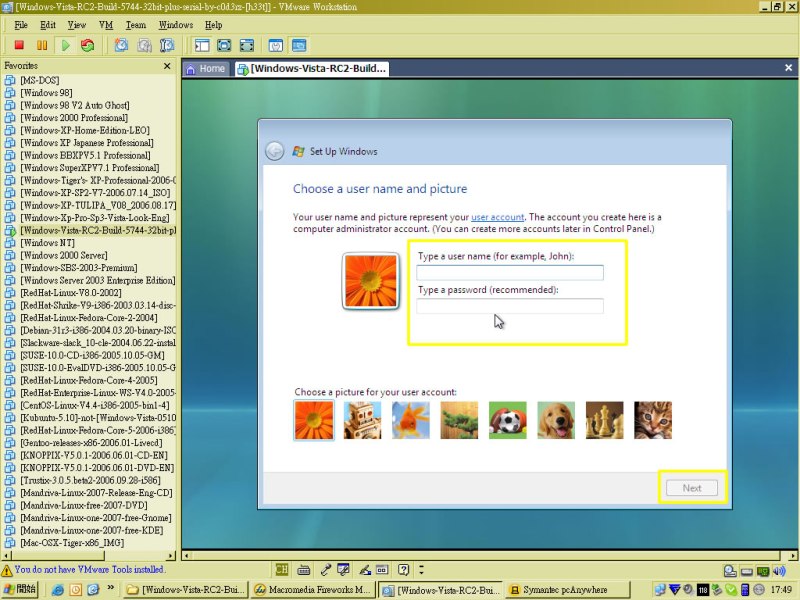Click the Quick Switch toolbar icon

[x=247, y=45]
